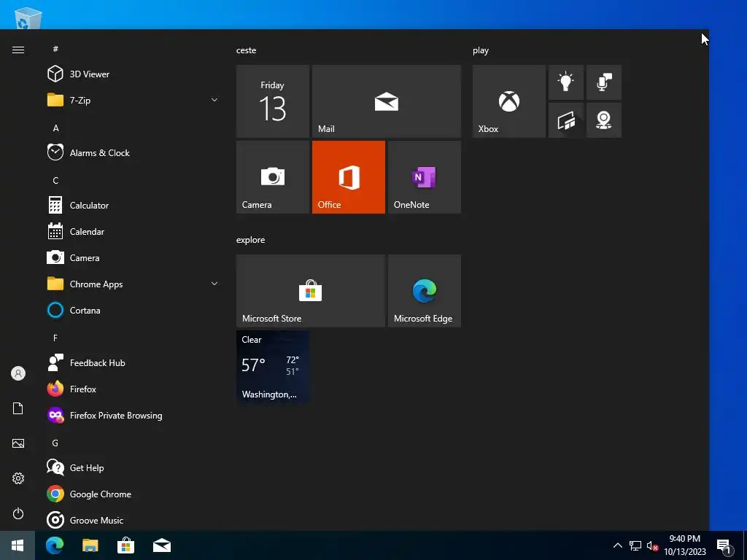The width and height of the screenshot is (747, 560).
Task: Click the 'G' letter header
Action: tap(55, 443)
